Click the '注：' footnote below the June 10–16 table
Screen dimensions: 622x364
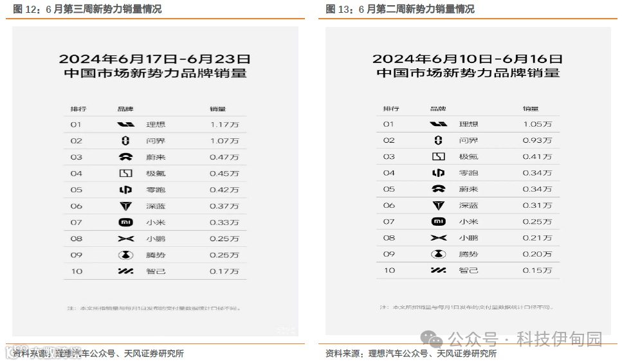[466, 307]
